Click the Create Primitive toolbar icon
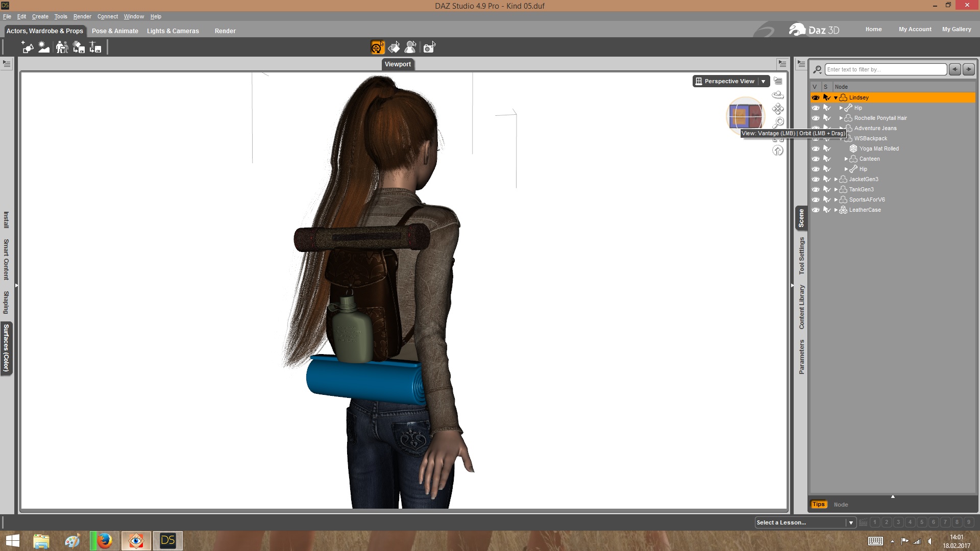 (27, 47)
